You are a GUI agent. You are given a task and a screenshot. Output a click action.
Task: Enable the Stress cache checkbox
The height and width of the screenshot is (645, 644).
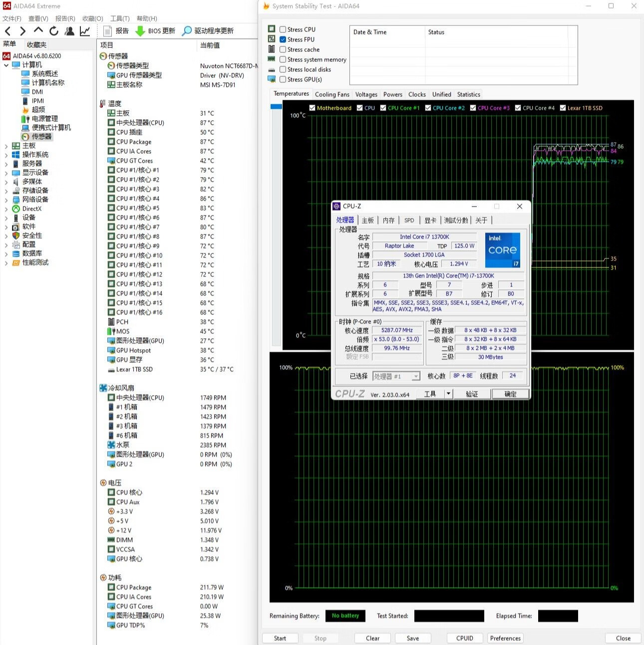(283, 49)
